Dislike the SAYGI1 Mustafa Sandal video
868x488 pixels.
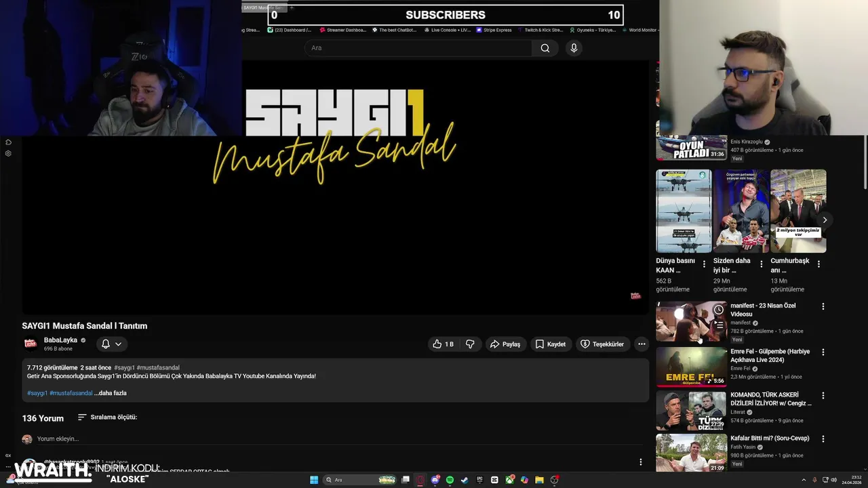click(x=470, y=344)
